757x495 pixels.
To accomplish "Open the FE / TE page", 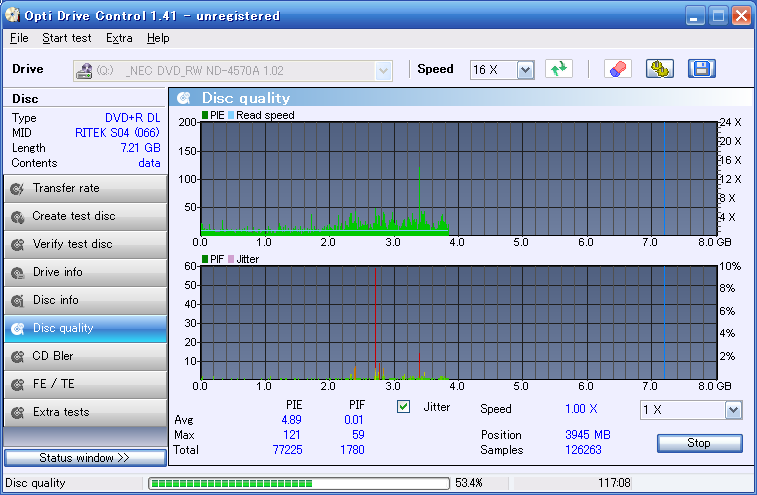I will [x=85, y=384].
